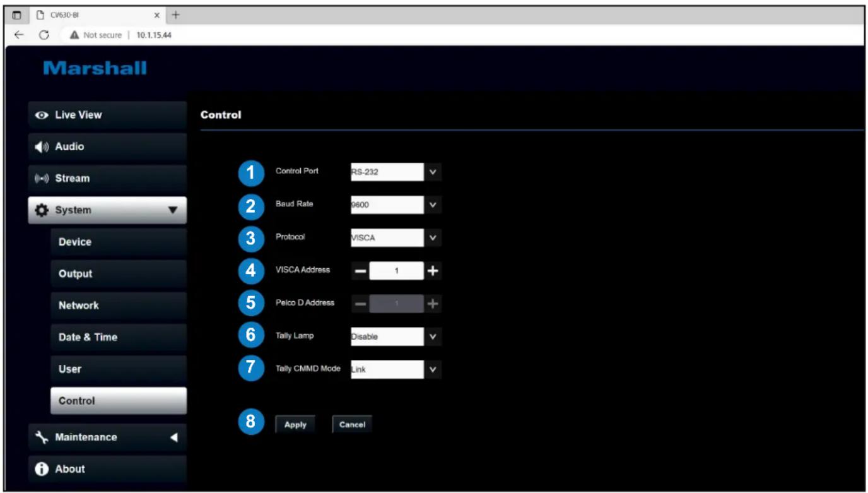Click the browser back arrow
The width and height of the screenshot is (868, 493).
click(x=19, y=35)
